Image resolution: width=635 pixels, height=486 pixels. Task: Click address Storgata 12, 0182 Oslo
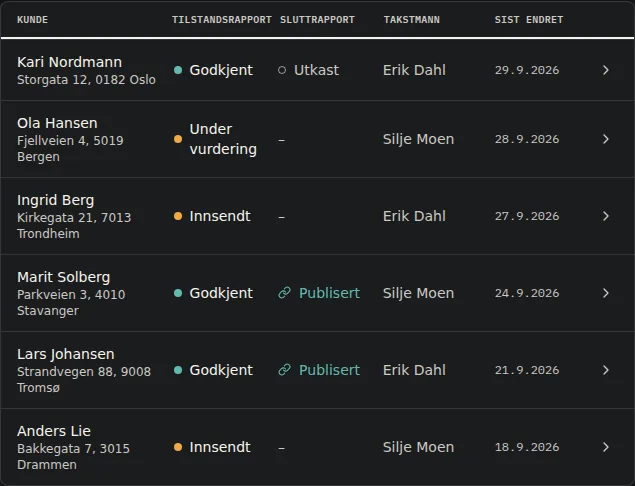pyautogui.click(x=86, y=79)
